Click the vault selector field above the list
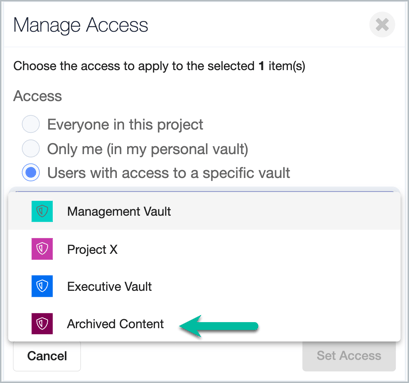This screenshot has width=409, height=383. (x=204, y=190)
